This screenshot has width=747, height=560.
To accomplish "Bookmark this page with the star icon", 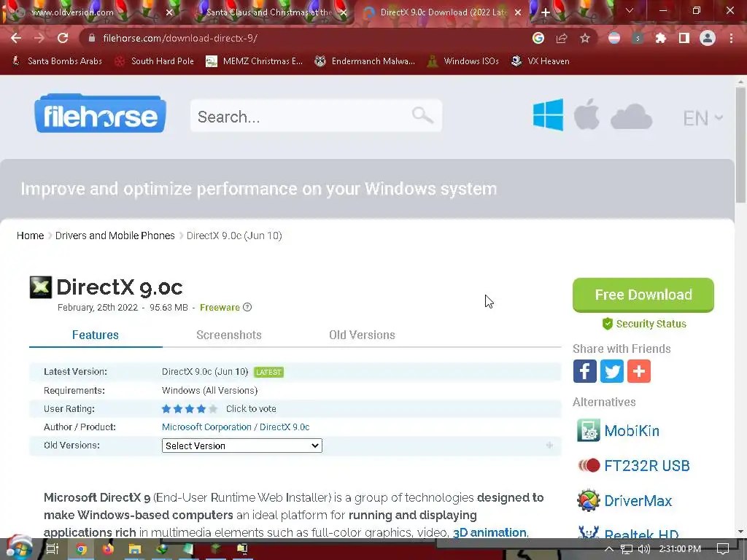I will pos(585,38).
